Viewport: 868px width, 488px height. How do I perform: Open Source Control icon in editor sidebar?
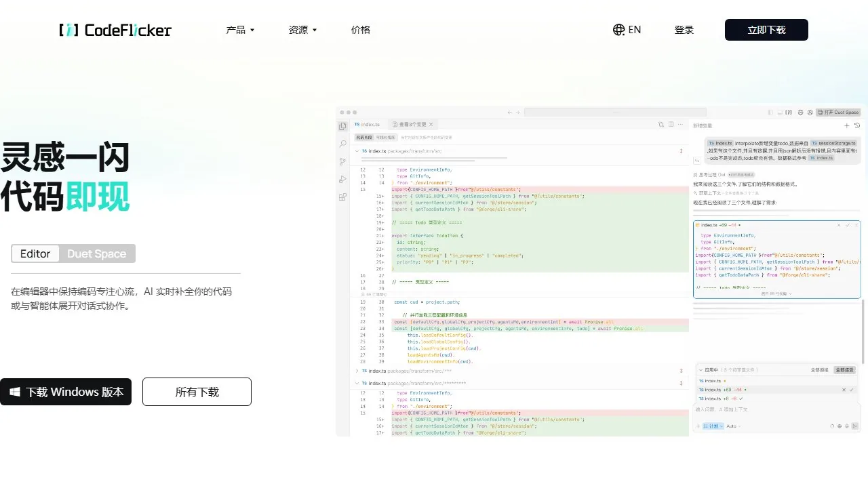(x=342, y=161)
